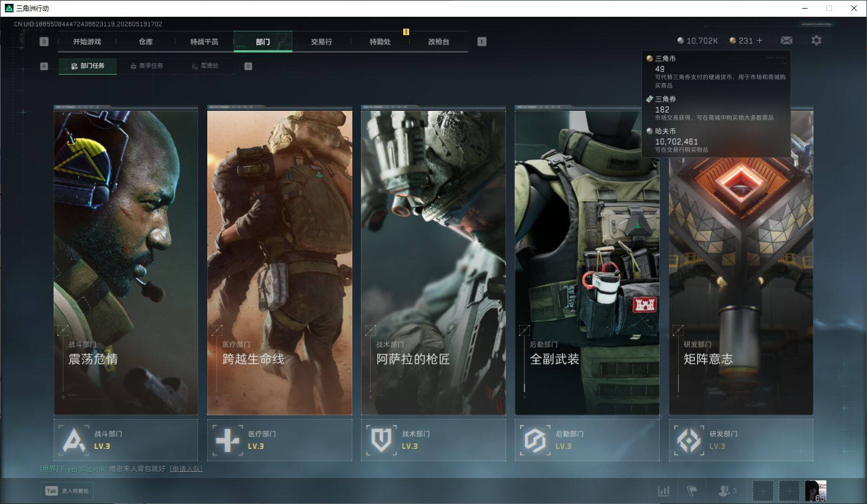867x504 pixels.
Task: Click the 研发部门 diamond emblem icon
Action: 689,440
